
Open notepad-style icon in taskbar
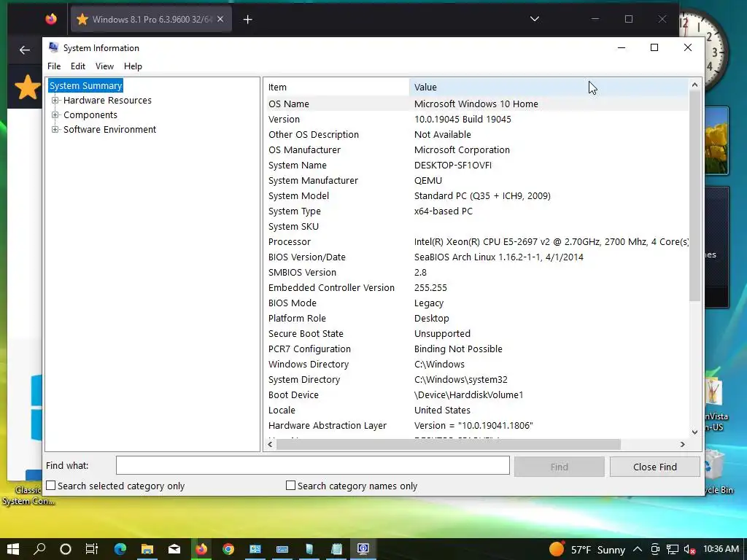[x=336, y=549]
